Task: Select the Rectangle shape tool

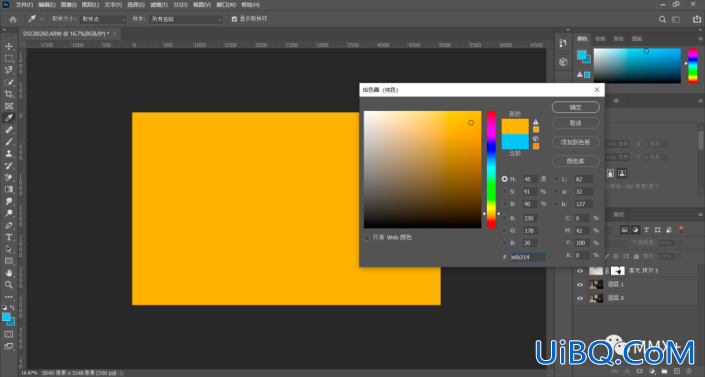Action: pyautogui.click(x=9, y=261)
